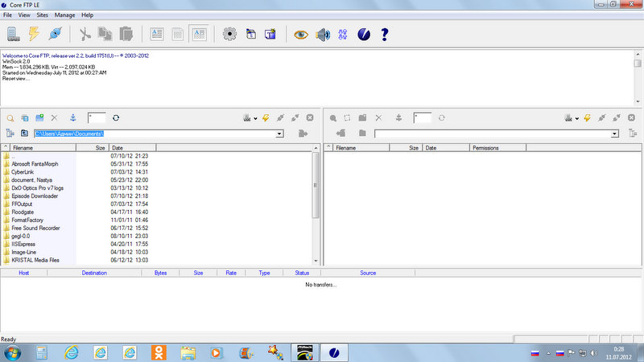Click the local panel filter input field
Viewport: 644px width, 362px height.
click(97, 118)
